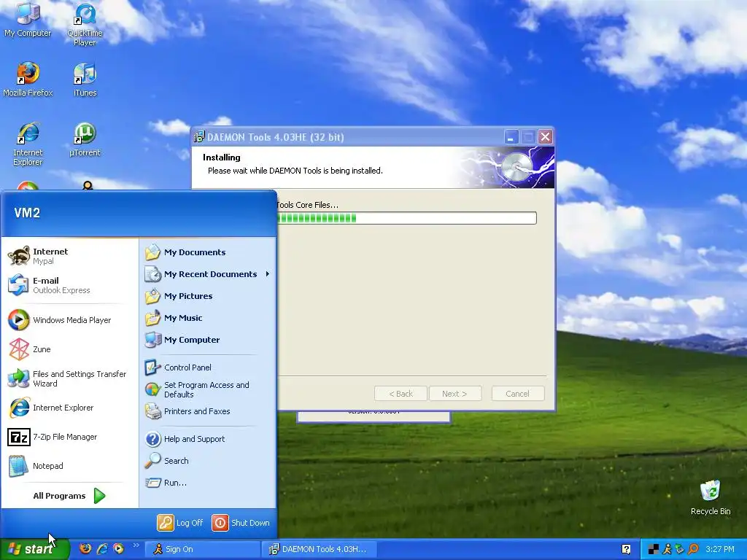Open Control Panel
The width and height of the screenshot is (747, 560).
[208, 367]
